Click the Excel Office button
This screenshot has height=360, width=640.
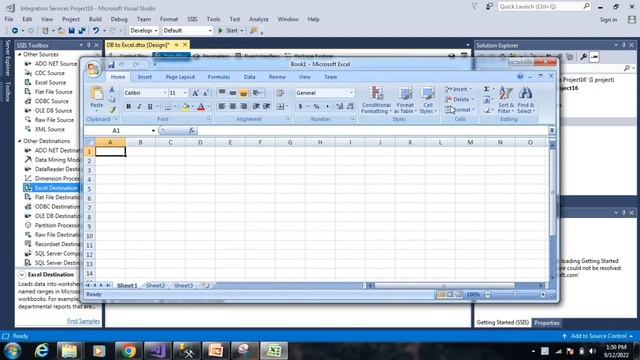93,69
